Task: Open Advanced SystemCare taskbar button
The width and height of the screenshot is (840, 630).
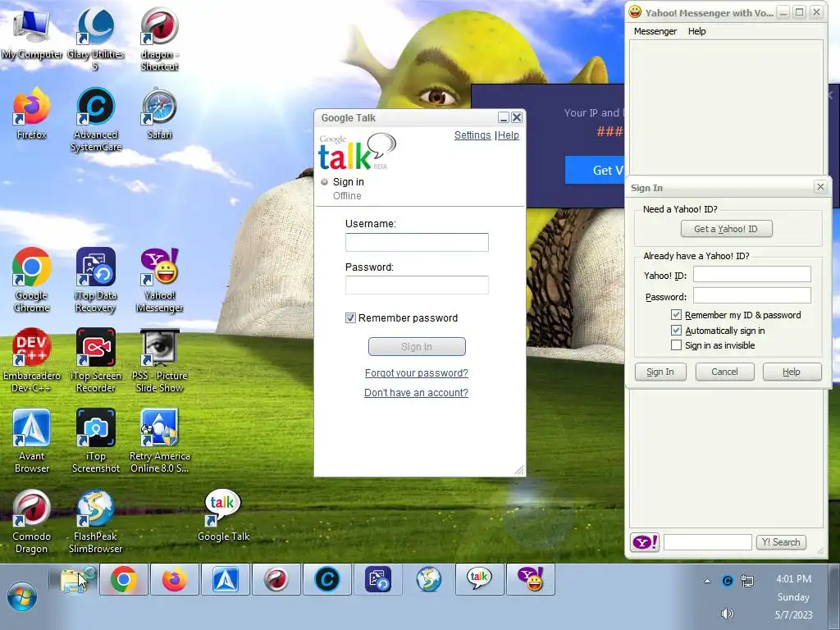Action: [x=327, y=580]
